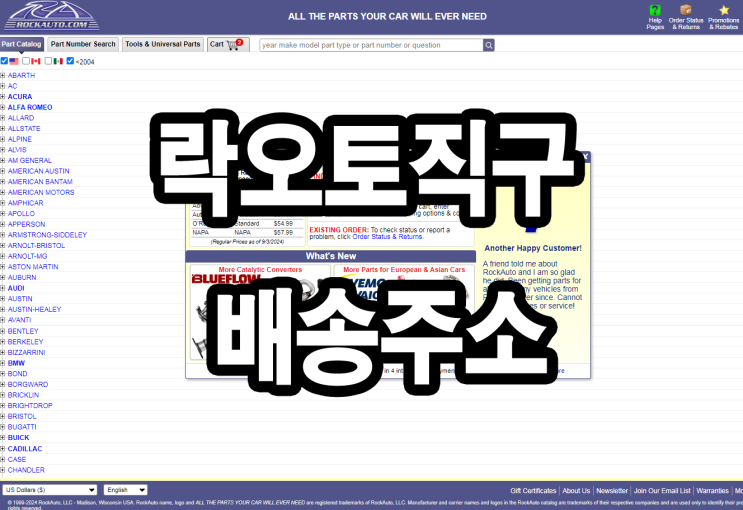The width and height of the screenshot is (743, 510).
Task: Click the shopping cart icon
Action: (232, 45)
